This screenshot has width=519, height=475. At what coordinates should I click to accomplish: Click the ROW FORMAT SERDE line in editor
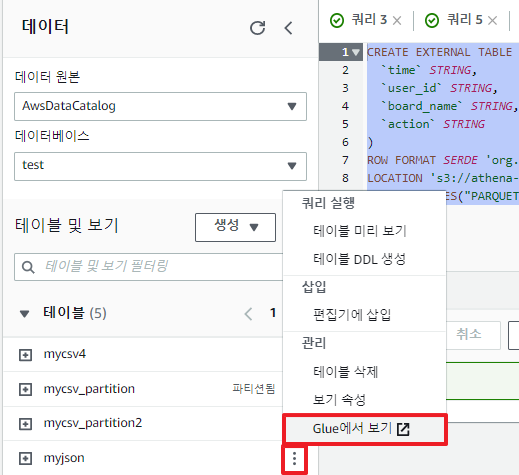pyautogui.click(x=443, y=160)
